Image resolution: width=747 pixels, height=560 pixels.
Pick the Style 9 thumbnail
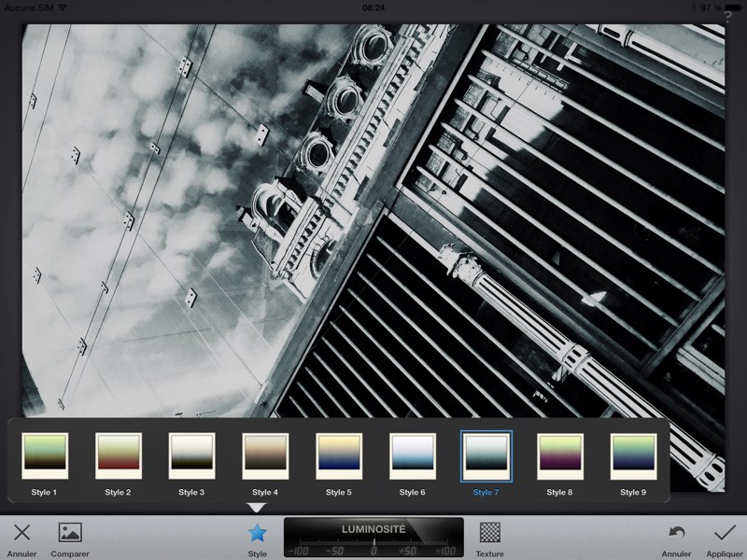coord(634,455)
